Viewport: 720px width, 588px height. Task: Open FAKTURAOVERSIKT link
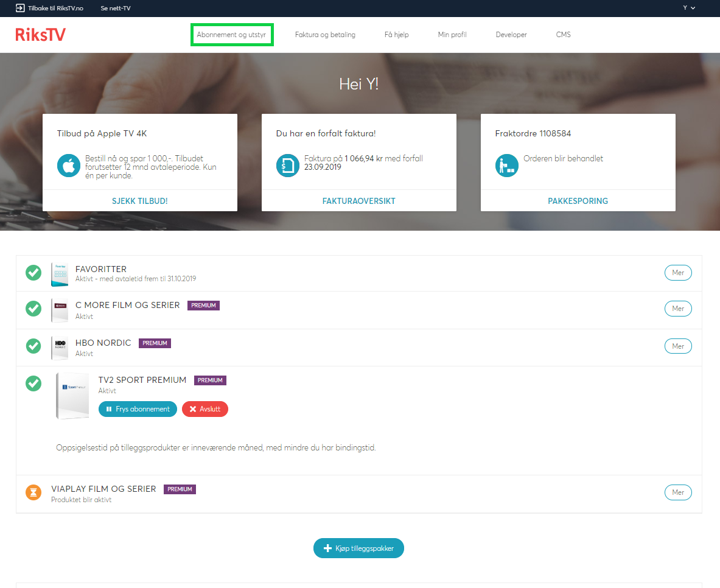tap(358, 201)
